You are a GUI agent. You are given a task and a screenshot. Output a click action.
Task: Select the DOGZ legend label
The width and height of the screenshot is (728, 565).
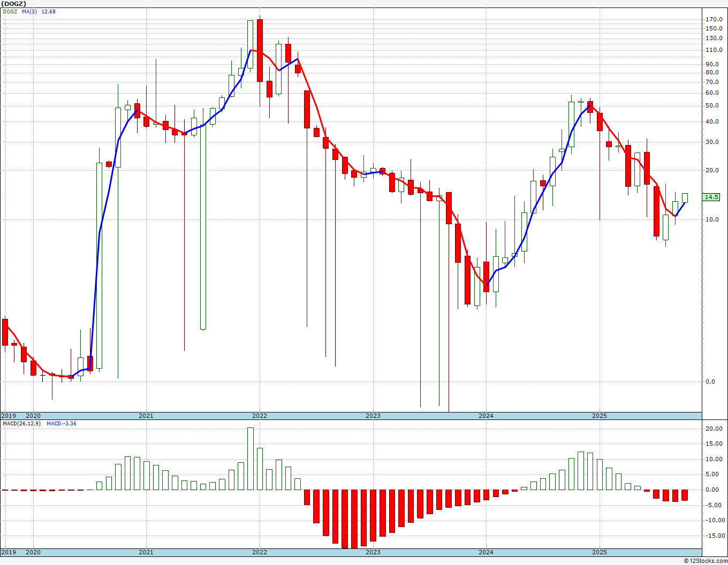click(x=10, y=11)
